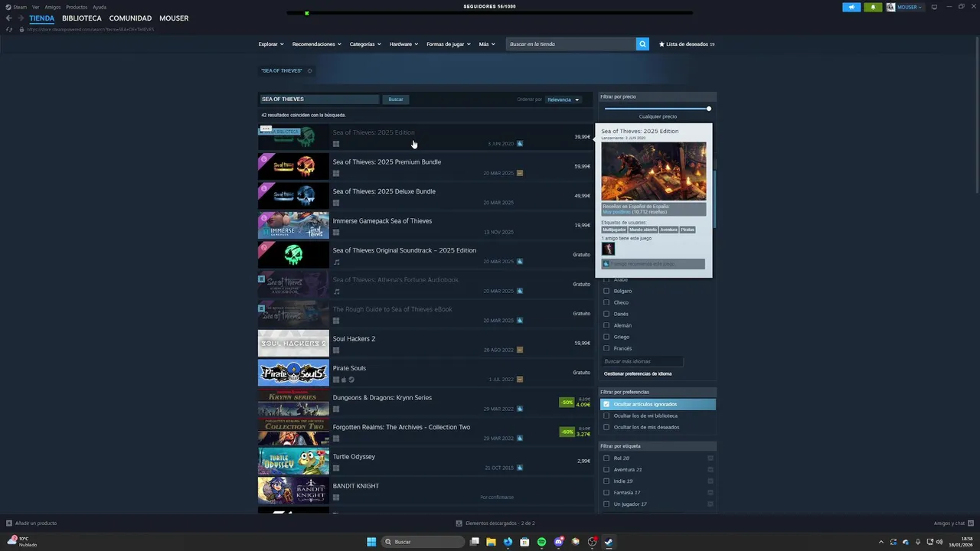Show hidden system tray icons

(880, 542)
